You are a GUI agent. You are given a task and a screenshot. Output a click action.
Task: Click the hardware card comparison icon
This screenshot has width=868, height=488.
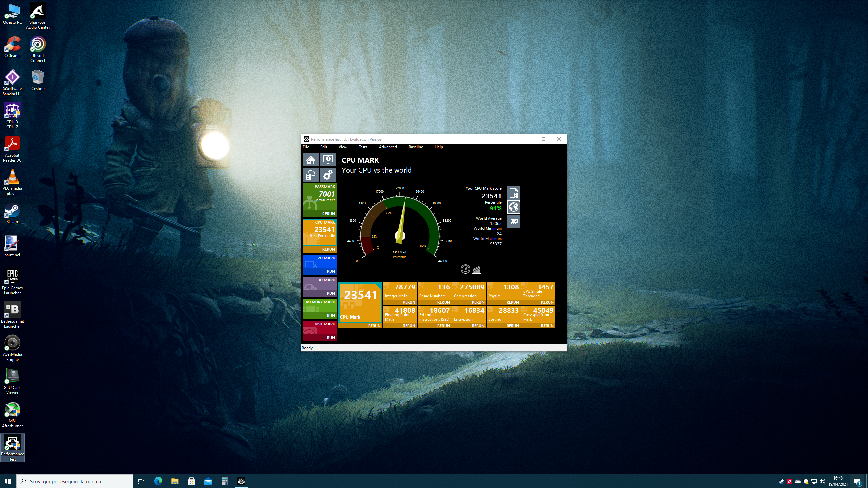(x=513, y=221)
